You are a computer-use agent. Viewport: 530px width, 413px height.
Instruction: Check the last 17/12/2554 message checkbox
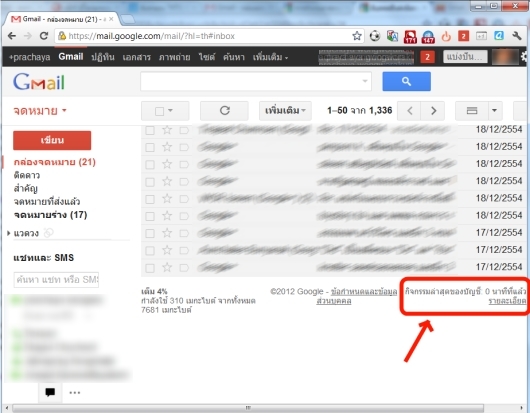pos(150,268)
